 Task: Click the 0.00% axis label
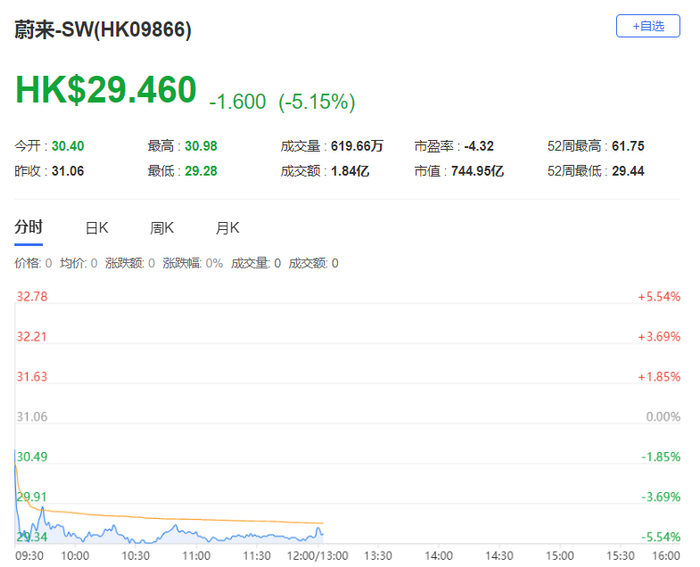[663, 417]
